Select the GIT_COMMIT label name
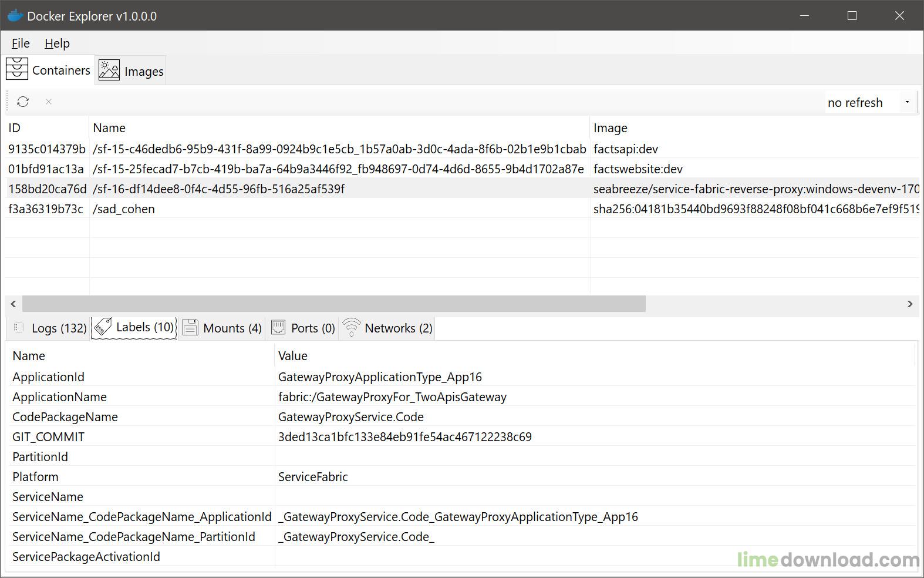Viewport: 924px width, 578px height. (x=48, y=436)
